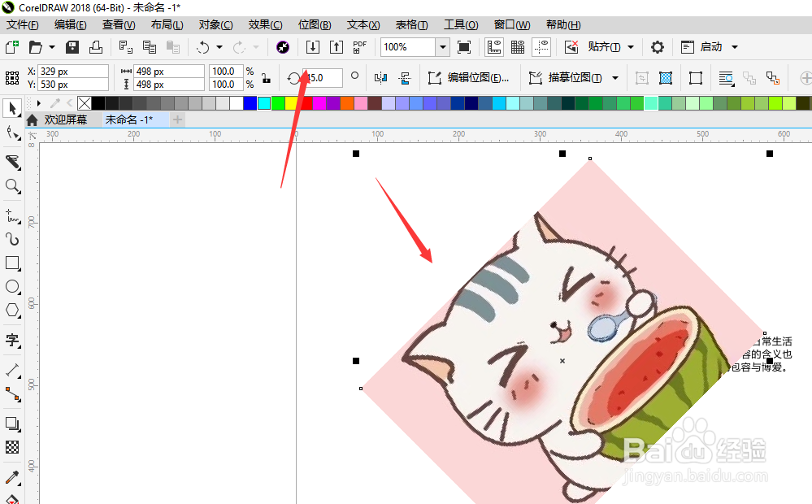Screen dimensions: 812x504
Task: Select the Zoom magnifier tool
Action: [12, 186]
